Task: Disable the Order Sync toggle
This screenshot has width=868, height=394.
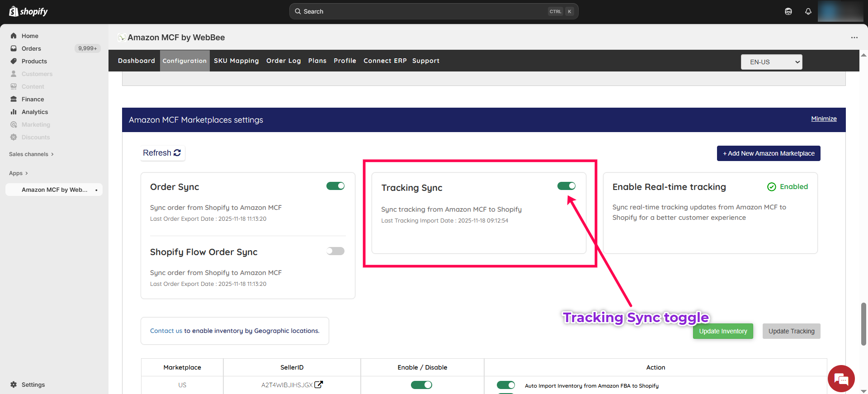Action: [335, 186]
